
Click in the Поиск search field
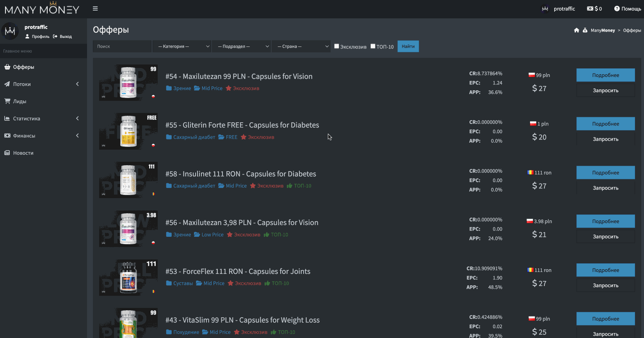point(122,46)
